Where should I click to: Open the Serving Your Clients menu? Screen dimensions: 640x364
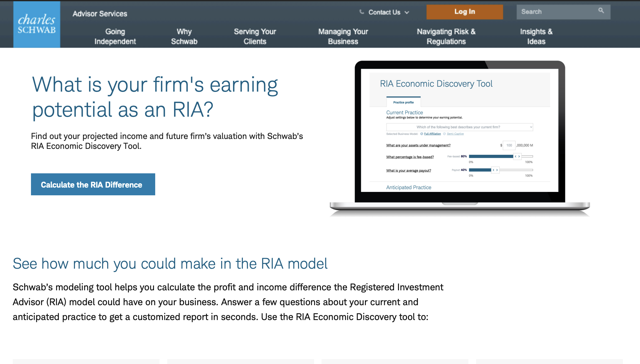coord(255,36)
